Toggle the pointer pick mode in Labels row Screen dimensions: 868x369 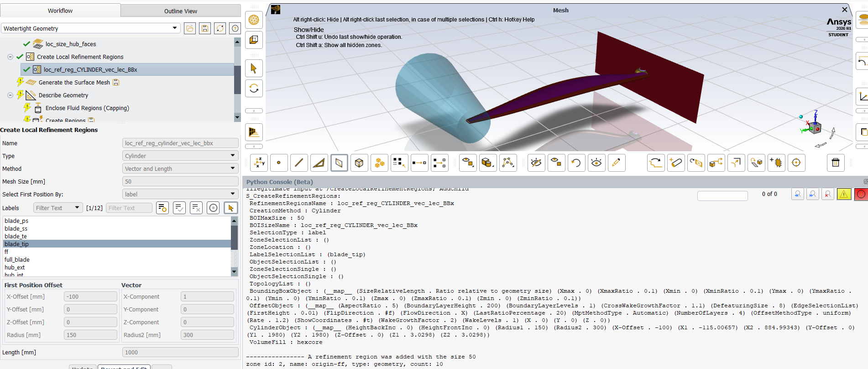pyautogui.click(x=231, y=208)
